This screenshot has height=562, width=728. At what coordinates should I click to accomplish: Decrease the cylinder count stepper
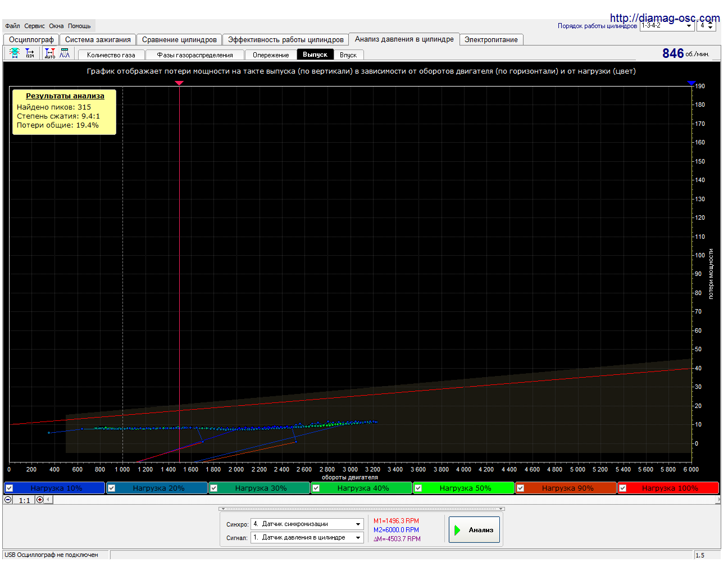[x=711, y=28]
